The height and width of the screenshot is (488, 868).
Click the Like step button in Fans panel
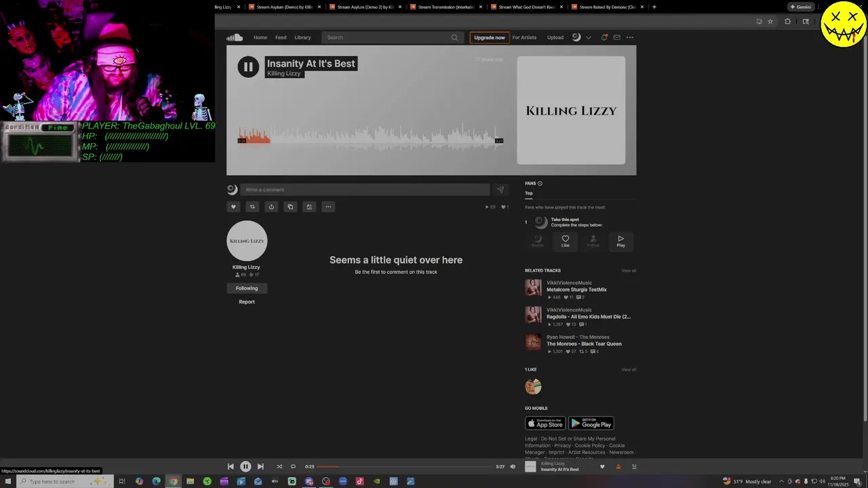565,241
